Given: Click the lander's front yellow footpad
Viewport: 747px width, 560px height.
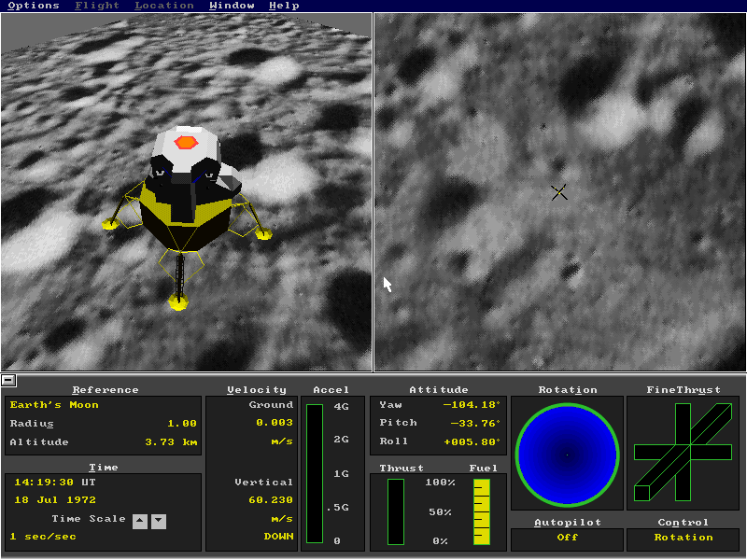Looking at the screenshot, I should [178, 301].
